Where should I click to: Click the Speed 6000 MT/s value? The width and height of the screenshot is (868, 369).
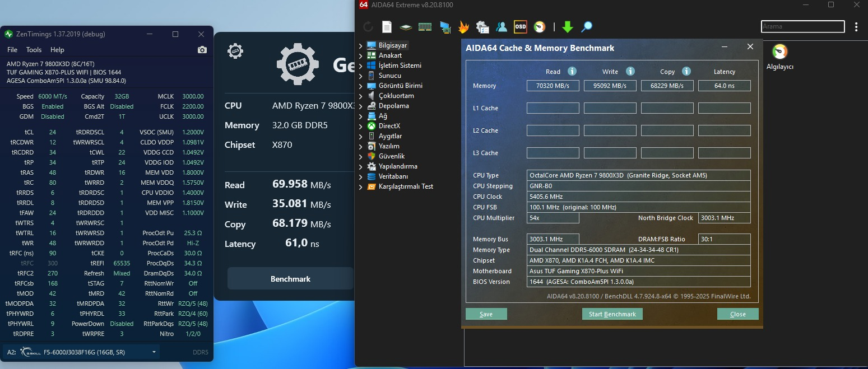[53, 96]
